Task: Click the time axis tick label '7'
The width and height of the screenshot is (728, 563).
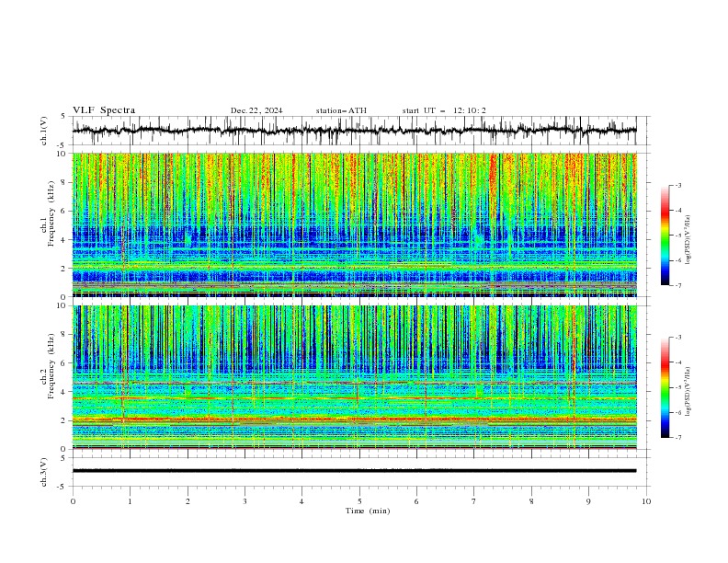Action: 474,501
